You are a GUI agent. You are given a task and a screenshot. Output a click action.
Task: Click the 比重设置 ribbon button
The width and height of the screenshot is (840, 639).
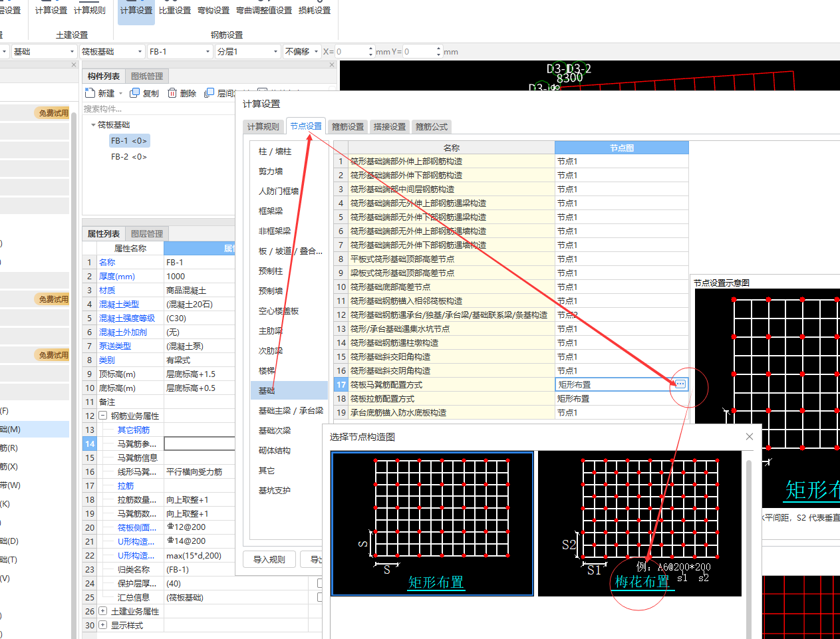click(175, 11)
